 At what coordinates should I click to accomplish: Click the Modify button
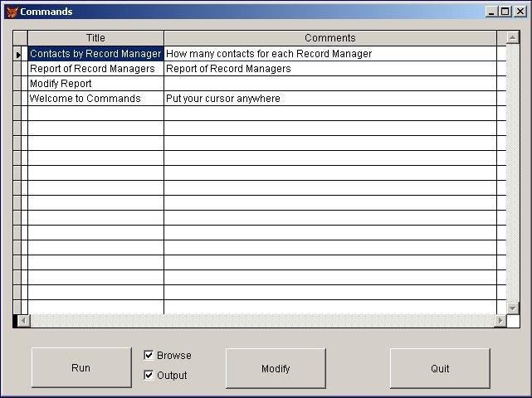276,368
